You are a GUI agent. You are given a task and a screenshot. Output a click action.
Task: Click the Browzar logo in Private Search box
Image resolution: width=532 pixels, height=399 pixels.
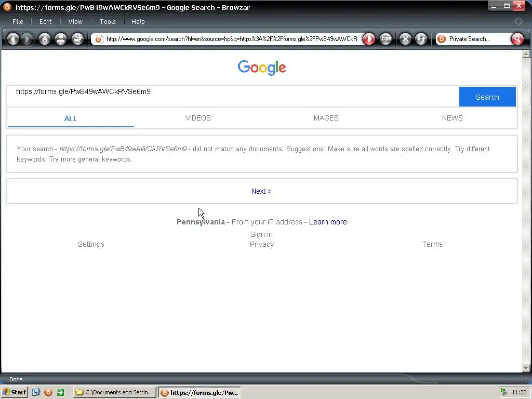442,39
